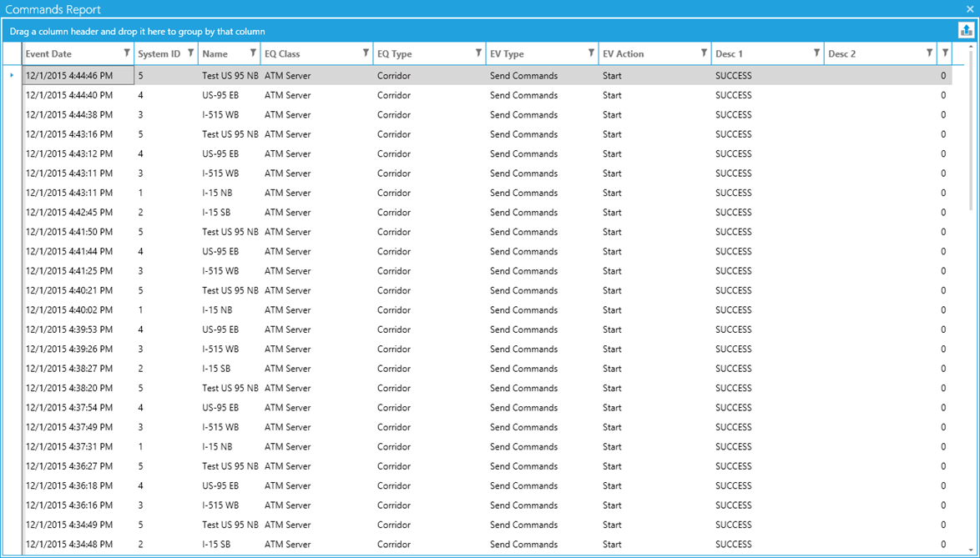Click current row indicator arrow

coord(12,76)
